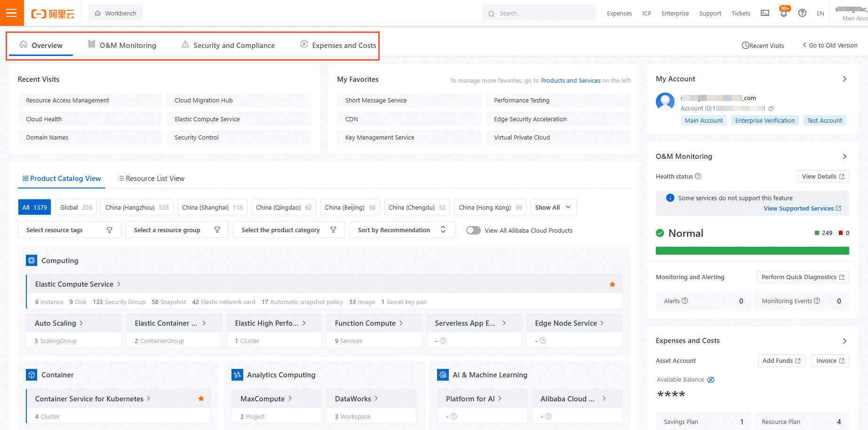The image size is (868, 430).
Task: Open the Cloud Shell terminal icon
Action: pyautogui.click(x=765, y=13)
